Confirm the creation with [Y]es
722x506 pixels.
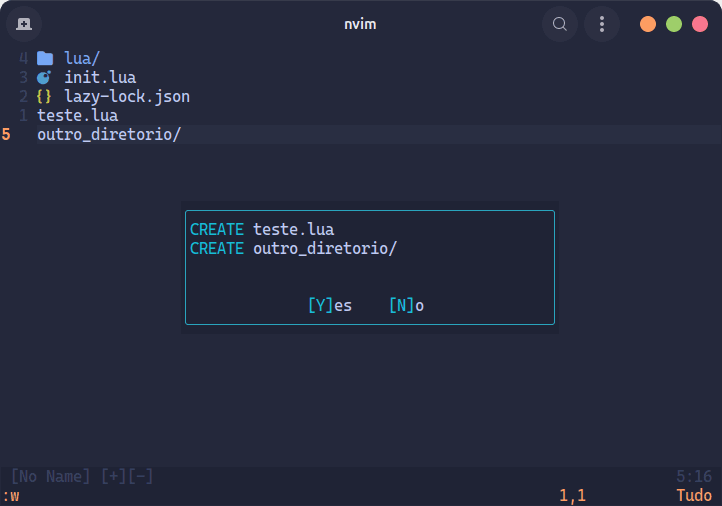pos(330,305)
